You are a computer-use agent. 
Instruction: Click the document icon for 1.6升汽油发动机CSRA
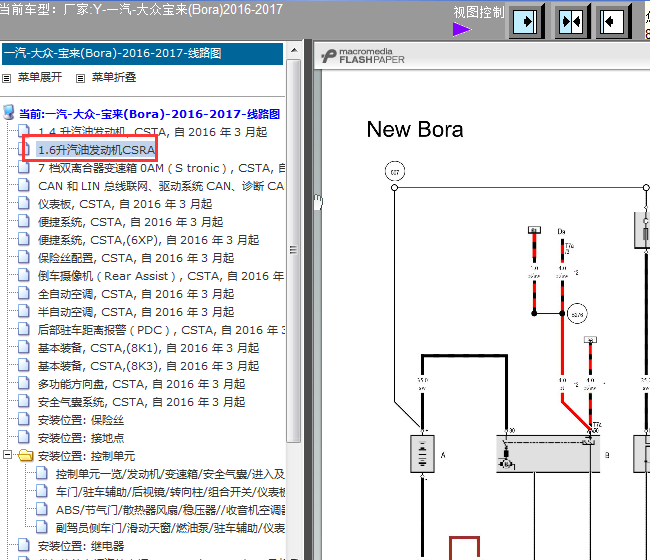point(24,149)
